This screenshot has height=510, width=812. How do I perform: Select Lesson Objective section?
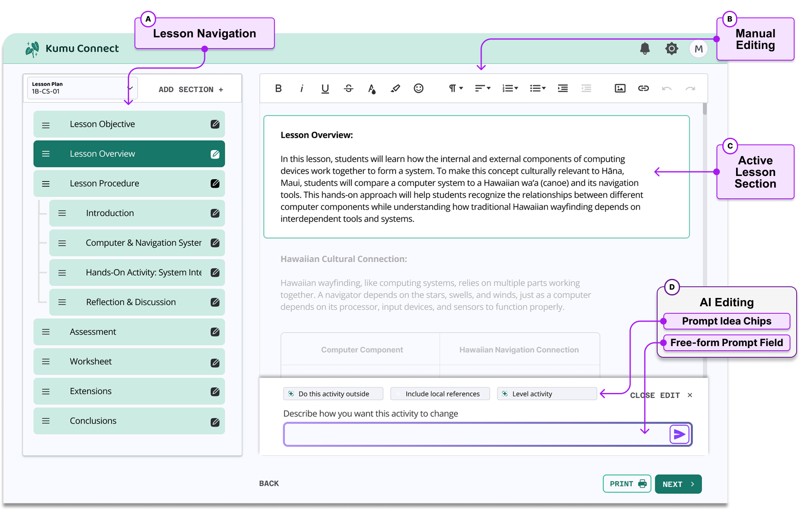[x=129, y=124]
